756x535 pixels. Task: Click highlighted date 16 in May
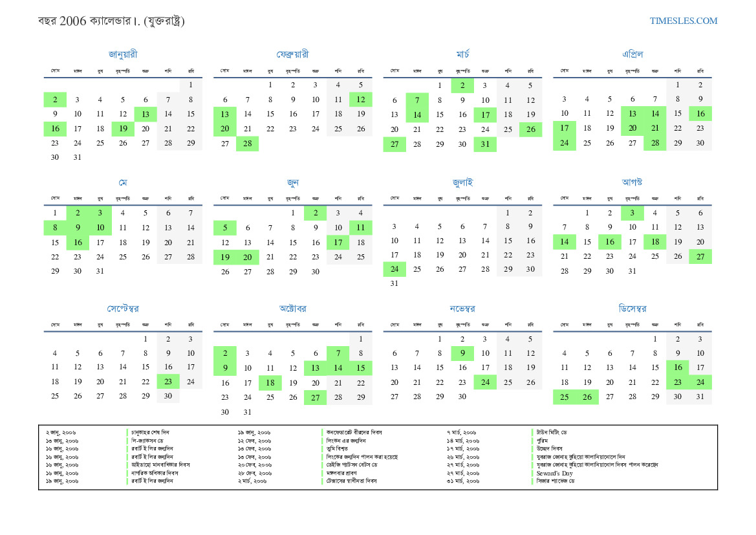(x=78, y=243)
